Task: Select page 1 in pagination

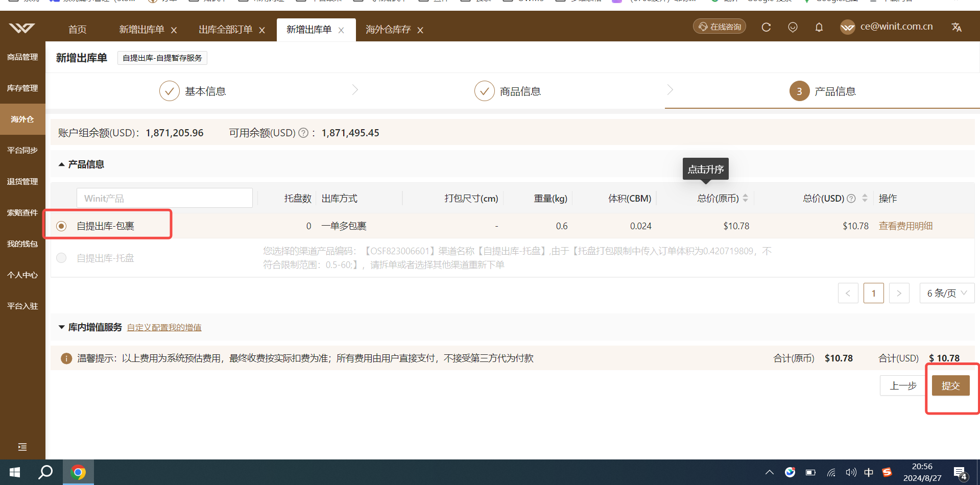Action: coord(874,293)
